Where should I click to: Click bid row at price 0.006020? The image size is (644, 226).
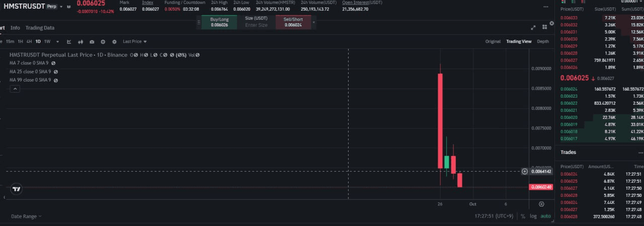coord(601,117)
